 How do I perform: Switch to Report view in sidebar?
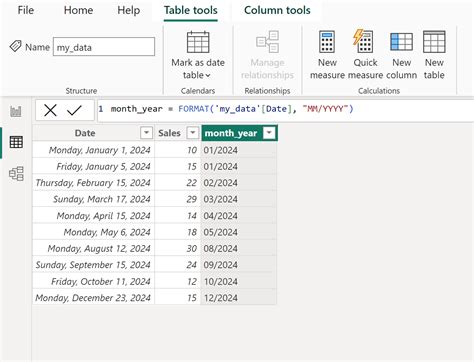[16, 111]
